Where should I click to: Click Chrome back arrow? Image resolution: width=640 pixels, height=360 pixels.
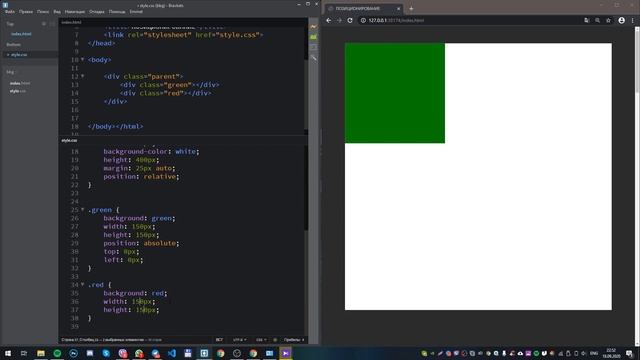329,20
